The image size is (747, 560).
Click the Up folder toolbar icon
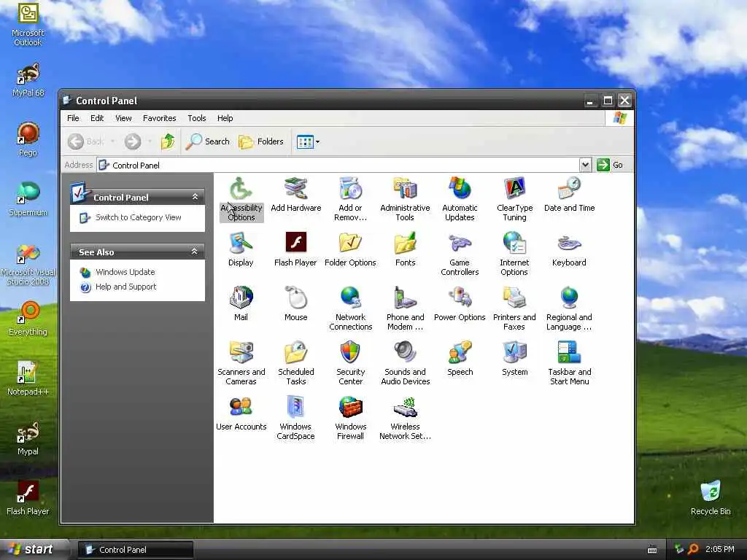pos(168,141)
